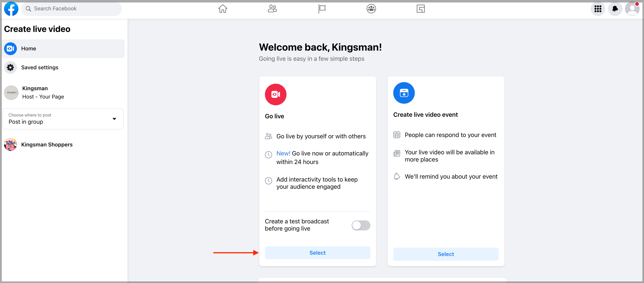Open the Gaming icon in top navigation
Screen dimensions: 644x283
pyautogui.click(x=421, y=9)
